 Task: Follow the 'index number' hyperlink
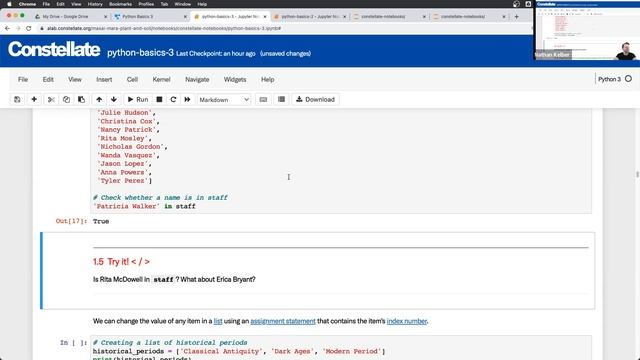[407, 321]
